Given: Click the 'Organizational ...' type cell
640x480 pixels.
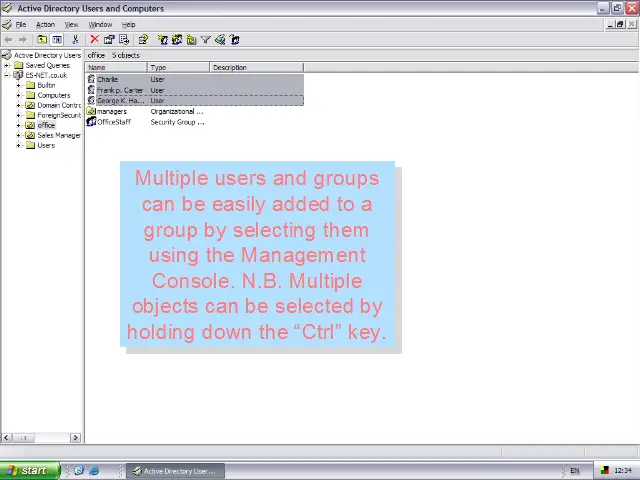Looking at the screenshot, I should [177, 111].
